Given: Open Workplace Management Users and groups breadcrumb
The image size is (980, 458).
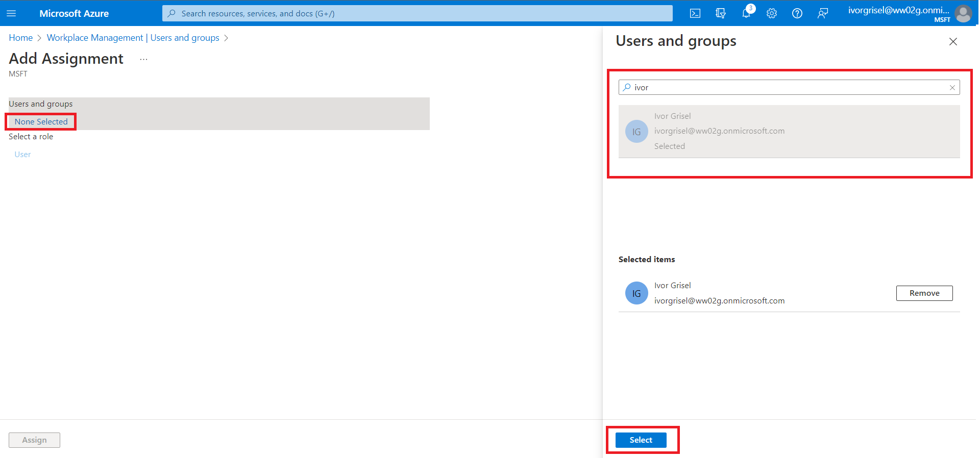Looking at the screenshot, I should pos(133,38).
